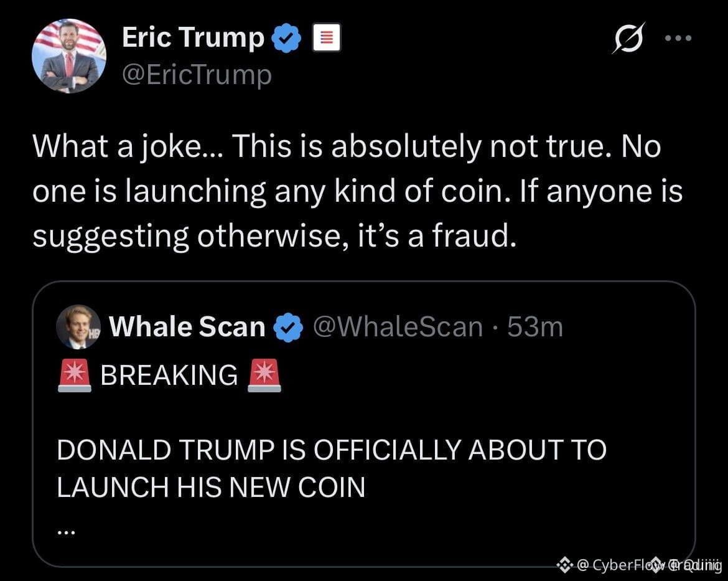Screen dimensions: 728x581
Task: Expand the quoted post's trailing ellipsis
Action: point(66,531)
